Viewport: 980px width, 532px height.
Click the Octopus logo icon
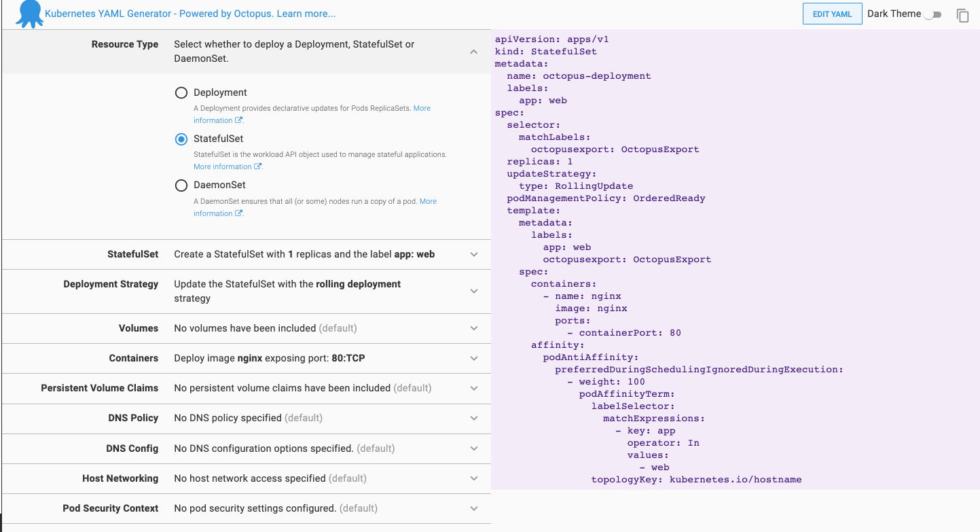point(29,14)
